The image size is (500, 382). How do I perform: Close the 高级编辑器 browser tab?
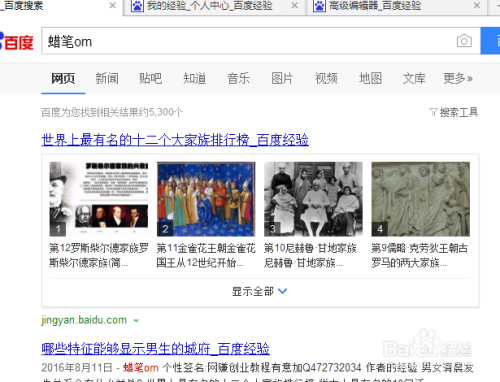click(477, 6)
